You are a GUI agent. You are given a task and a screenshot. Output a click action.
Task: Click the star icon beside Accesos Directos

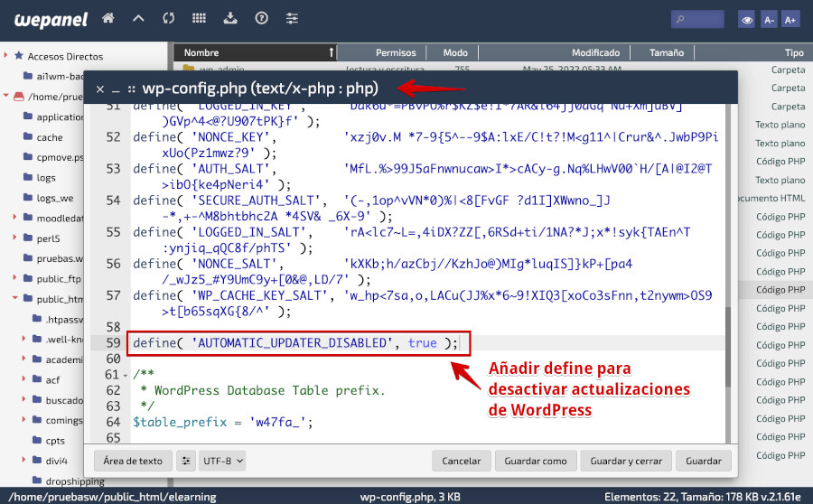coord(19,55)
